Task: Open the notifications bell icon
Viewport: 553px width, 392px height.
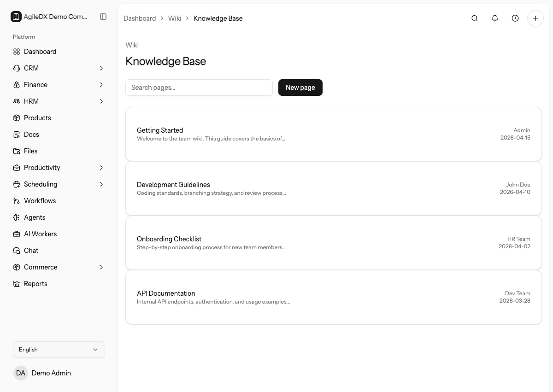Action: (x=495, y=18)
